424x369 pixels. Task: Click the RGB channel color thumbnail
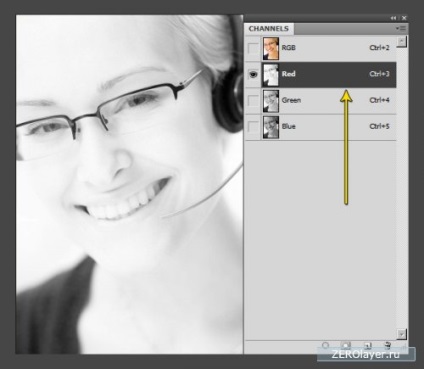click(x=271, y=48)
